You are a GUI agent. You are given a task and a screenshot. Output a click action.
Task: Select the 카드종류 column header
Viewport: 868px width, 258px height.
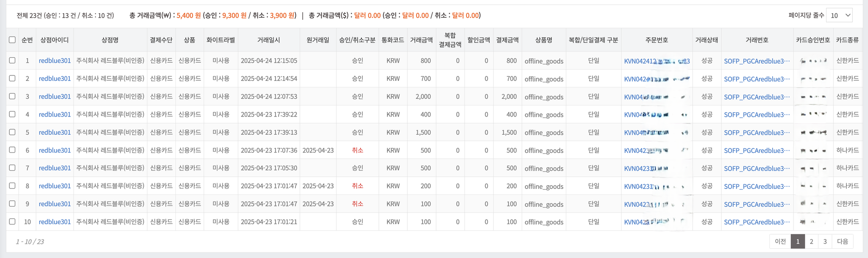848,40
